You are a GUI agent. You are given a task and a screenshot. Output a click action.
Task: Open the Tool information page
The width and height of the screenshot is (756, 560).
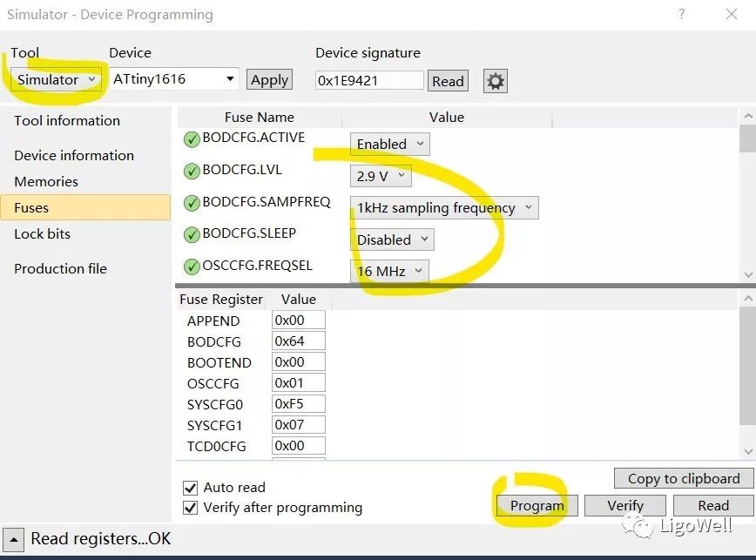(67, 120)
